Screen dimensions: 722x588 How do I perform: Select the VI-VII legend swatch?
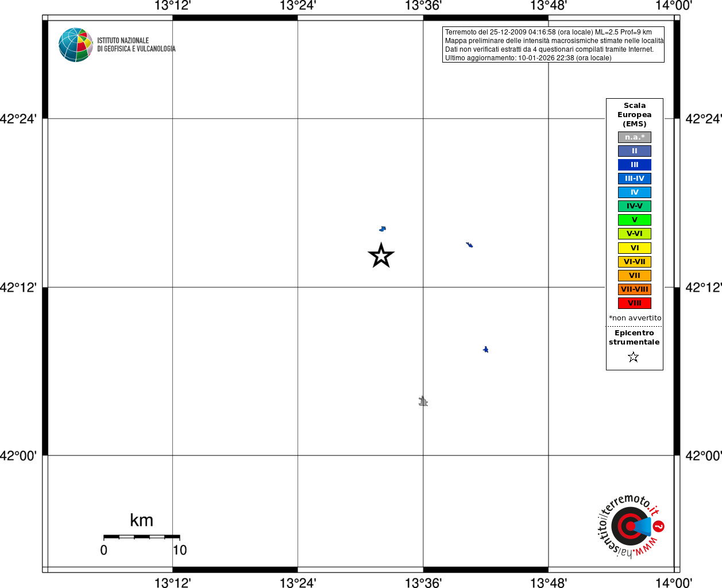635,262
